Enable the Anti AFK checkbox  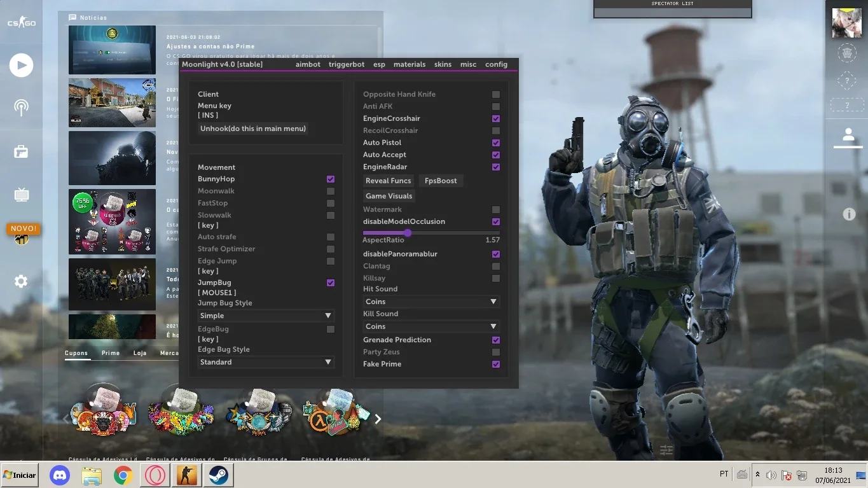point(496,107)
